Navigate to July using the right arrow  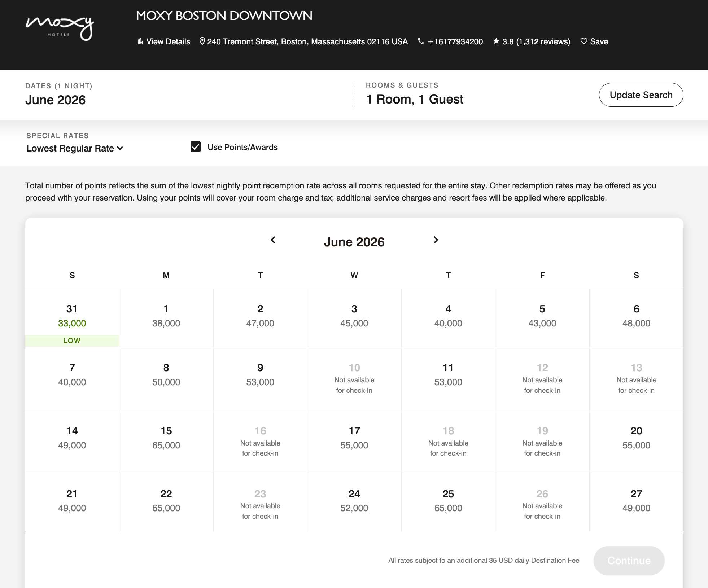tap(436, 239)
